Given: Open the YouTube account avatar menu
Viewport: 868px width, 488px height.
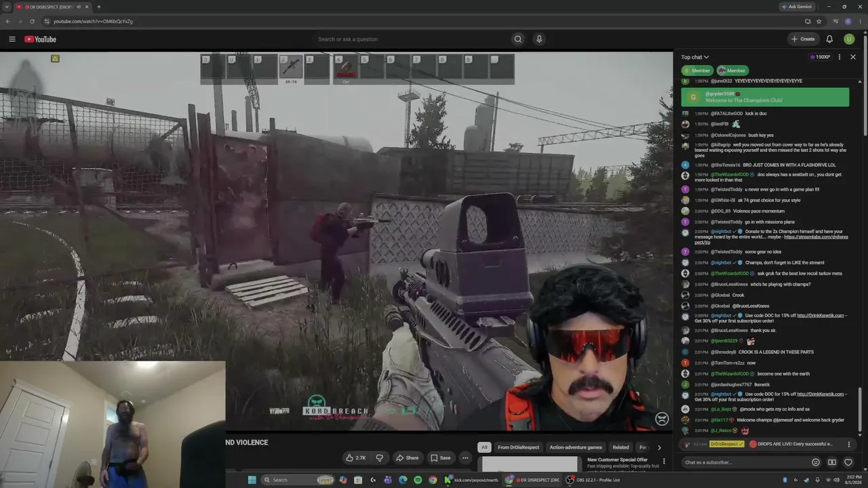Looking at the screenshot, I should click(849, 39).
